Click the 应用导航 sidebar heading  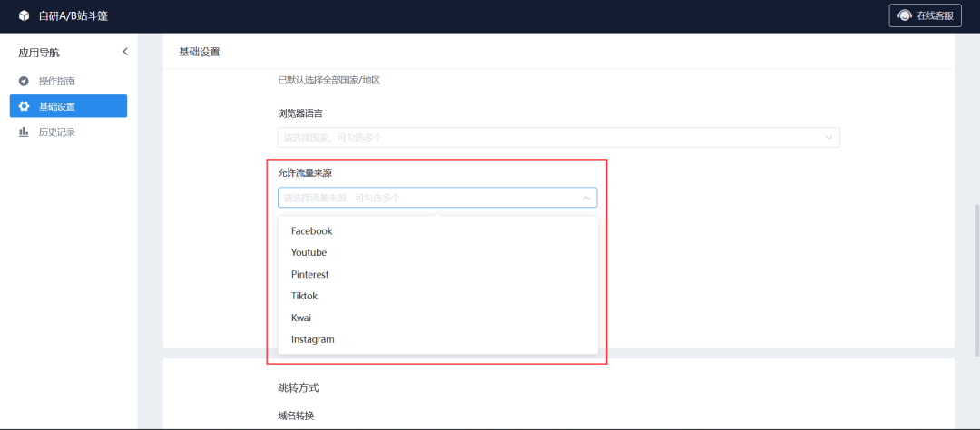(39, 53)
